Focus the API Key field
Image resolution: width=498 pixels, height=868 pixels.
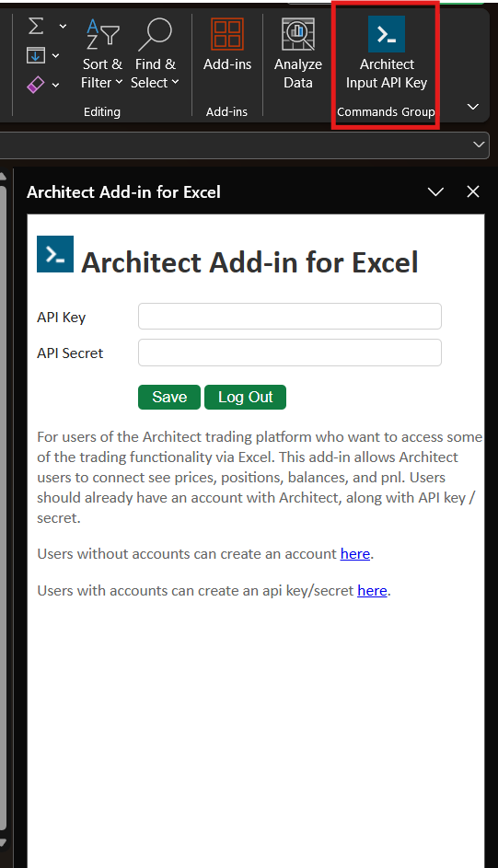click(290, 316)
